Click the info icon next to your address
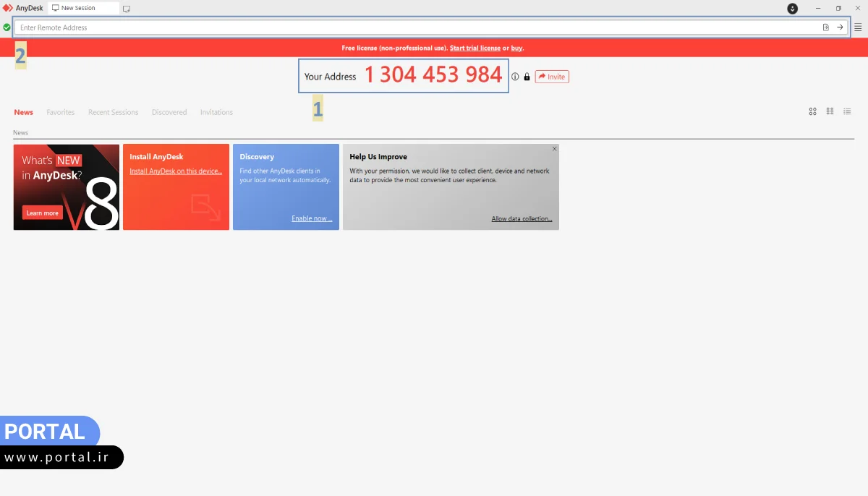This screenshot has height=496, width=868. (514, 76)
